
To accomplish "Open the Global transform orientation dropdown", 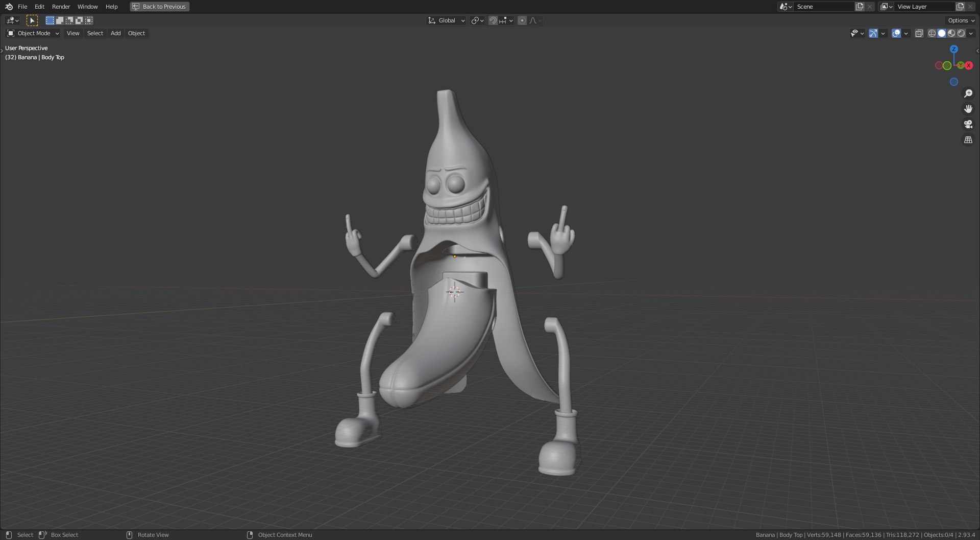I will [x=446, y=20].
